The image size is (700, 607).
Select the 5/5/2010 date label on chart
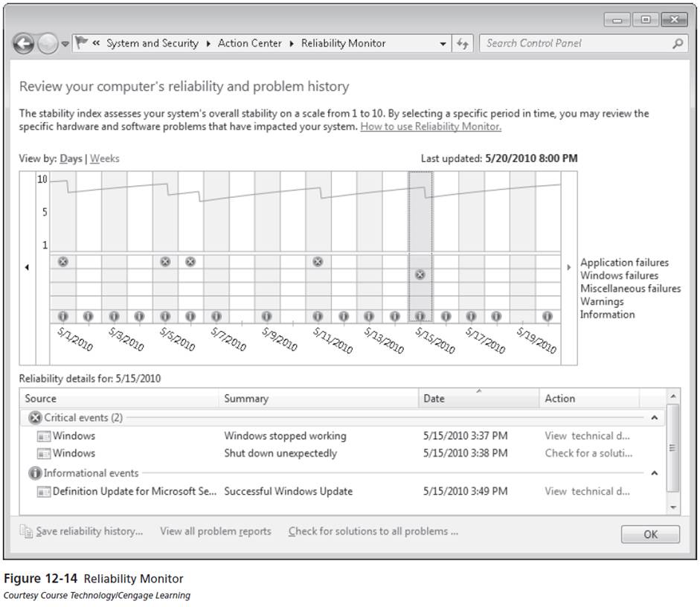(x=178, y=339)
